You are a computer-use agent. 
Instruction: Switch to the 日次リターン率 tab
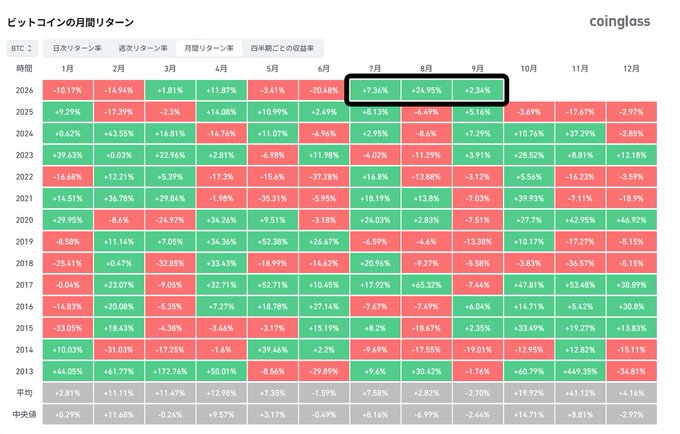(77, 48)
